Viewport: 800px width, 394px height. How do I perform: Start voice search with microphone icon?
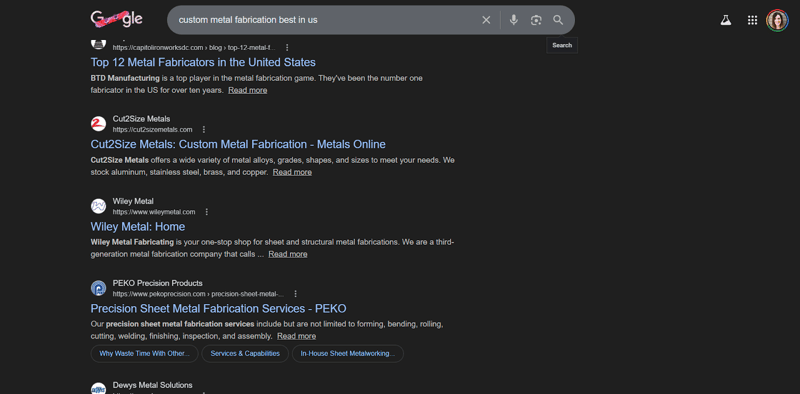coord(513,20)
